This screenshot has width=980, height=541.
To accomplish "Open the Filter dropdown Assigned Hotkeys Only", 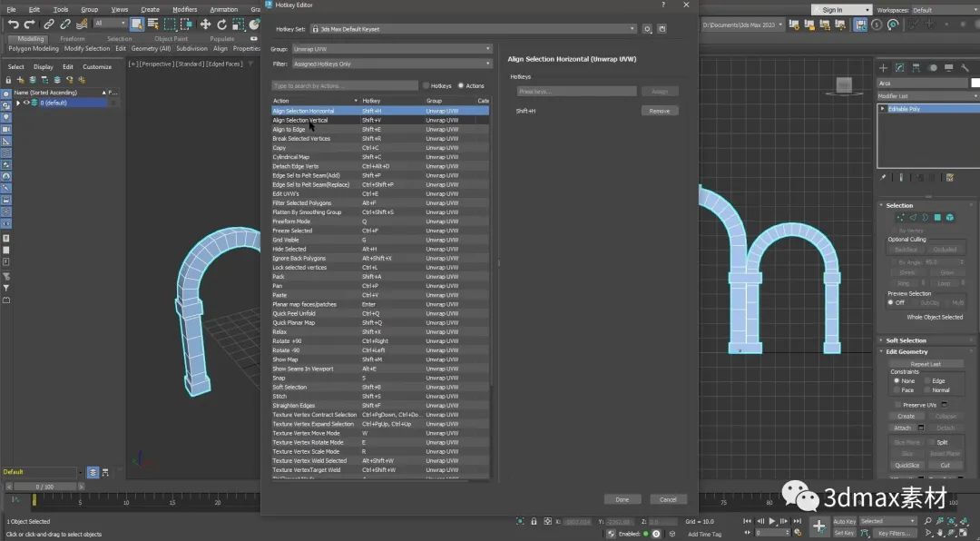I will click(x=392, y=64).
